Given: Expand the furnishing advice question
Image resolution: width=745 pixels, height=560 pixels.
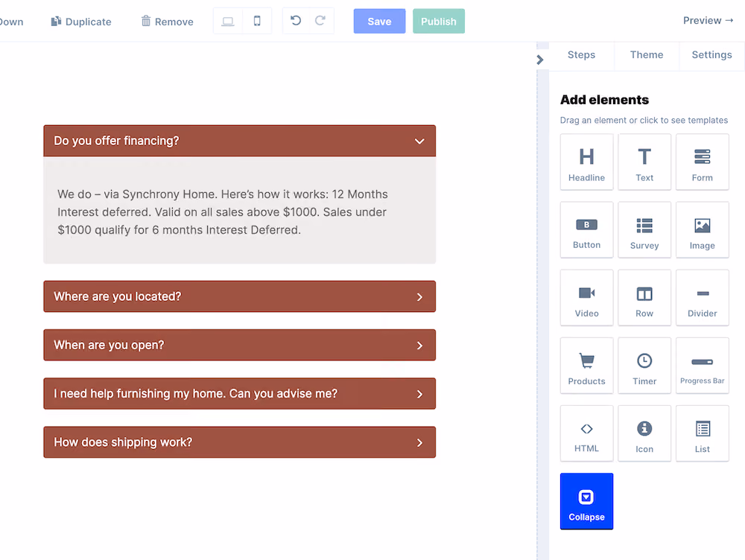Looking at the screenshot, I should [239, 393].
